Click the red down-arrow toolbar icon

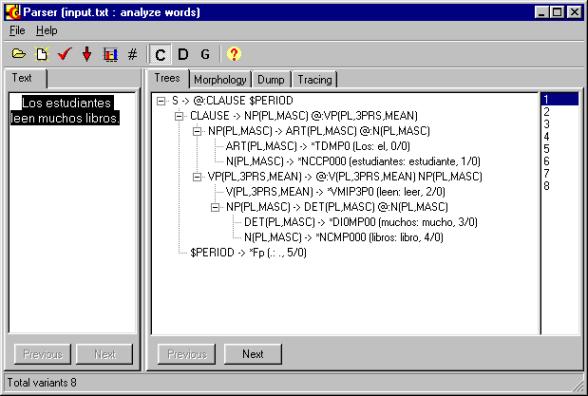87,54
